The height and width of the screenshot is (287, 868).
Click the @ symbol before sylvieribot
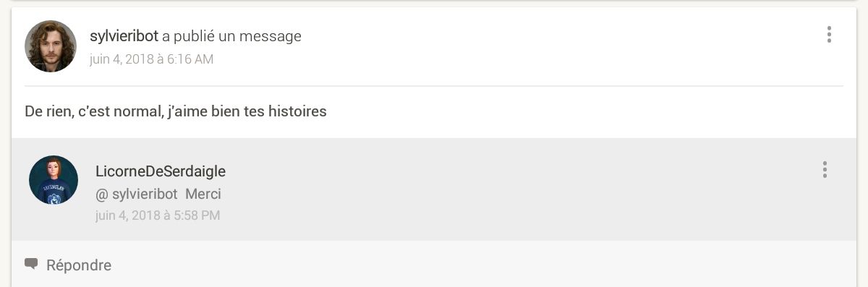pos(101,194)
